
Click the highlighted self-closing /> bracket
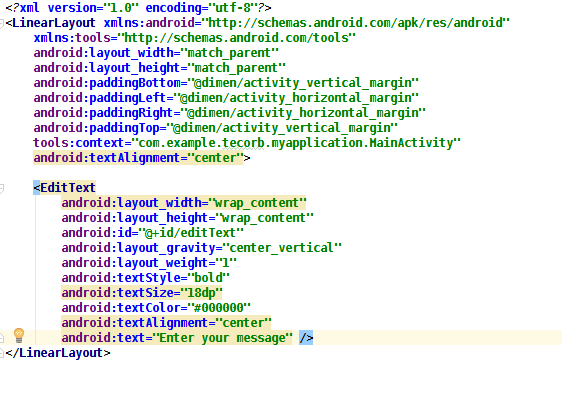tap(306, 338)
